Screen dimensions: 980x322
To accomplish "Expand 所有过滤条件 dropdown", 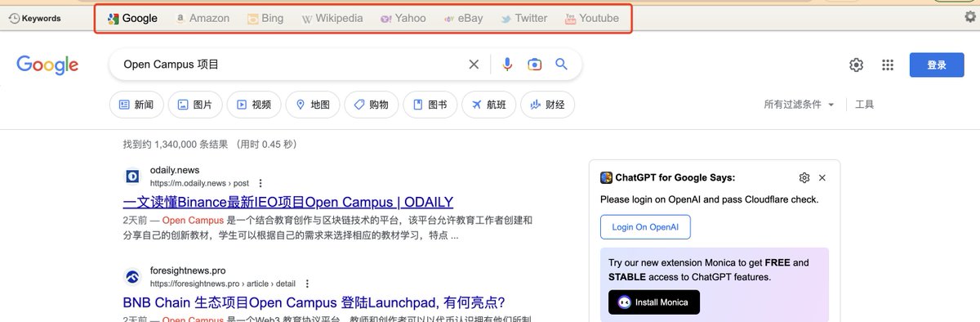I will (800, 105).
